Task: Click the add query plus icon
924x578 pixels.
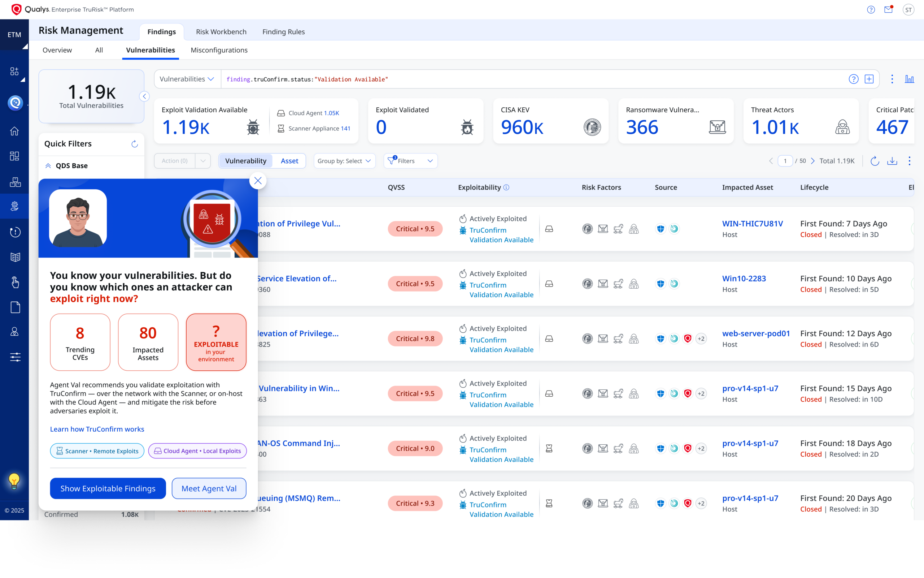Action: pos(869,79)
